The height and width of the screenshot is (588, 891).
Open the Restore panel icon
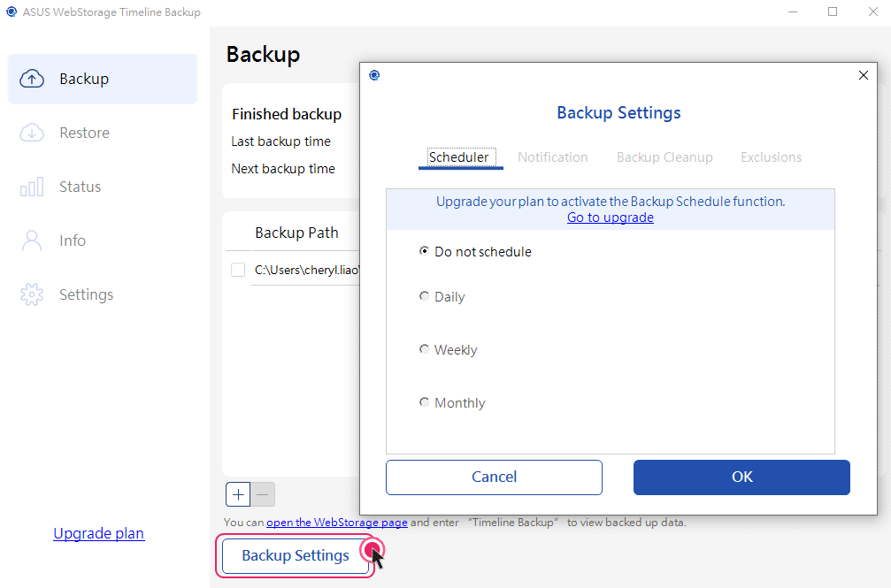click(32, 132)
